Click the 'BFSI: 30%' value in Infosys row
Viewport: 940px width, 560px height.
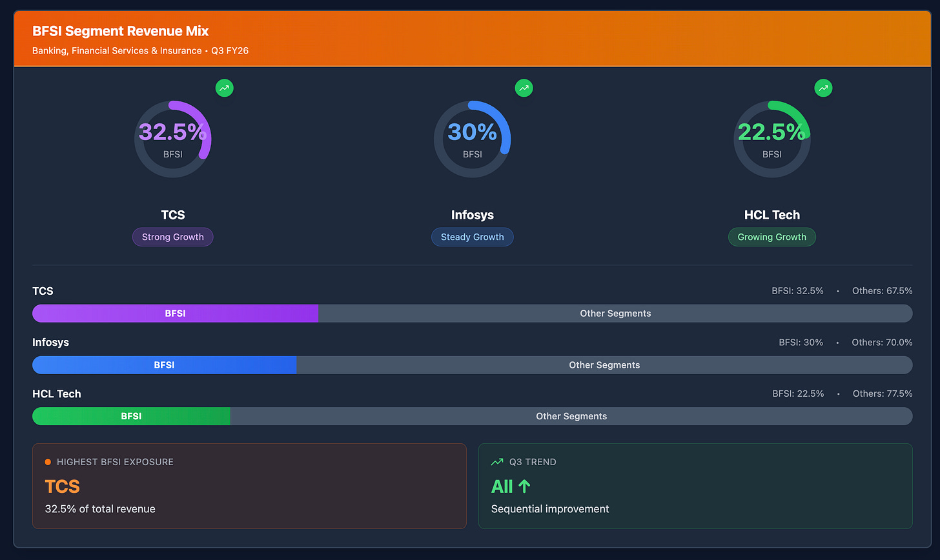coord(801,343)
